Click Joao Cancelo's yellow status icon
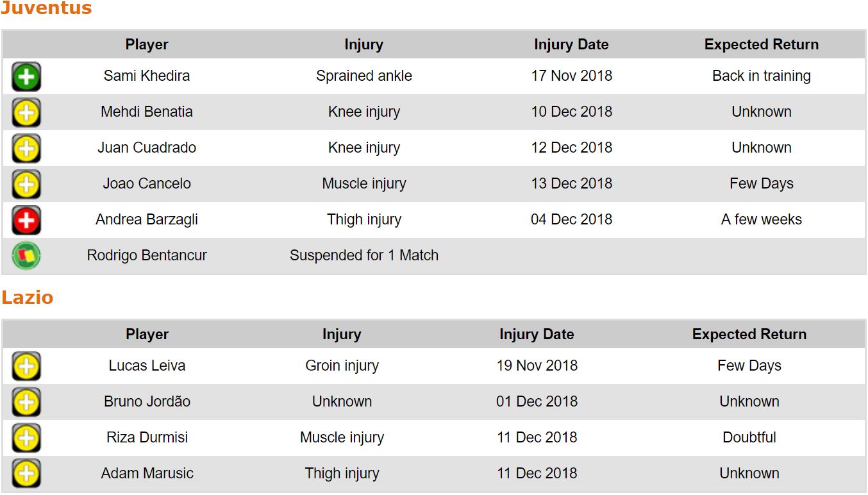Viewport: 868px width, 495px height. pos(26,185)
